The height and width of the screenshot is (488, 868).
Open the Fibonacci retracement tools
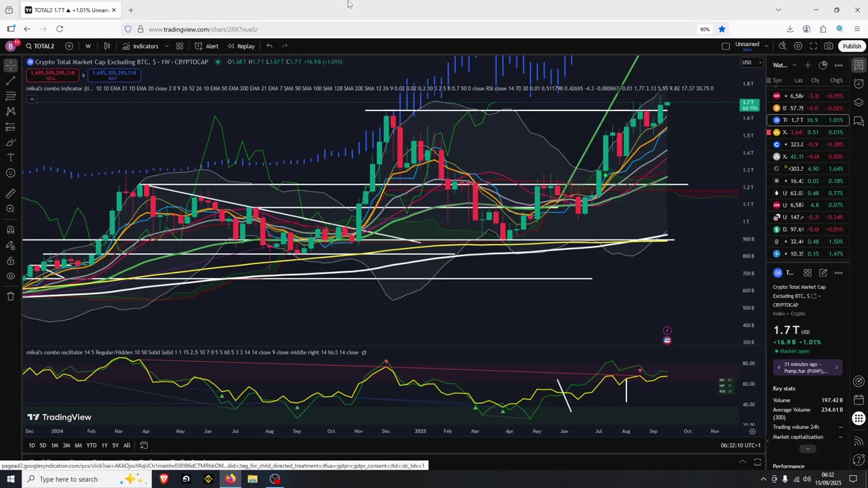10,96
